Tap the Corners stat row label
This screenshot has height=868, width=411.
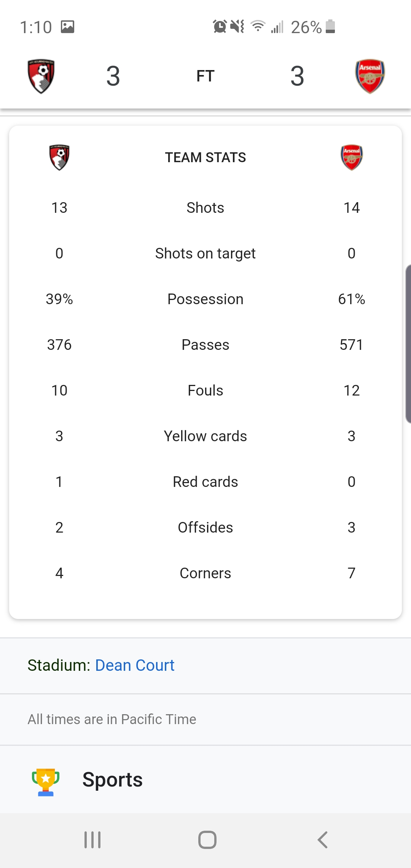coord(205,573)
